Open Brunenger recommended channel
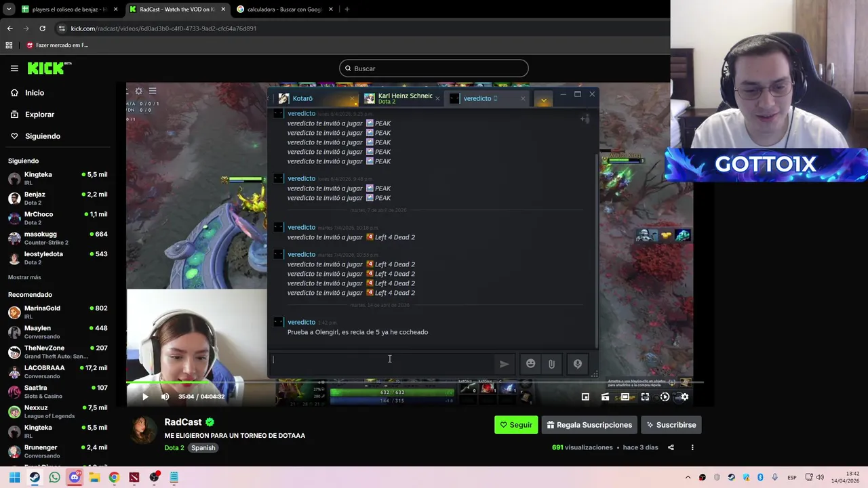This screenshot has width=868, height=488. pos(58,451)
